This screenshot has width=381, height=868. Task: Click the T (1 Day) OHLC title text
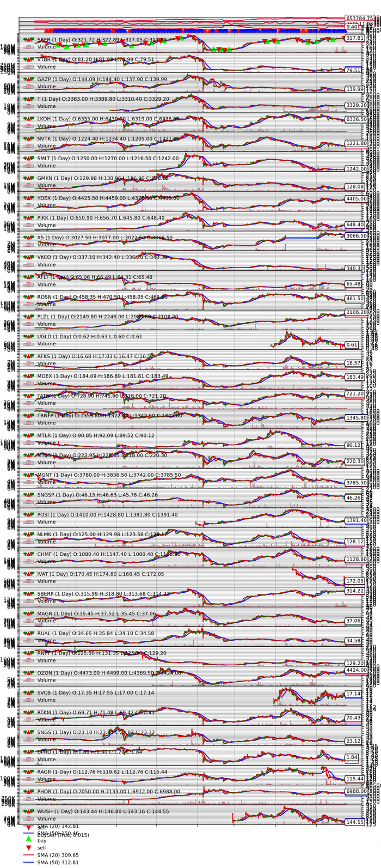[84, 99]
